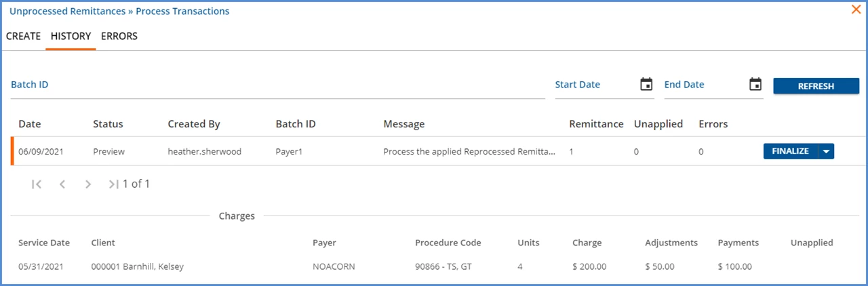Focus the Batch ID search field
The width and height of the screenshot is (868, 286).
278,85
